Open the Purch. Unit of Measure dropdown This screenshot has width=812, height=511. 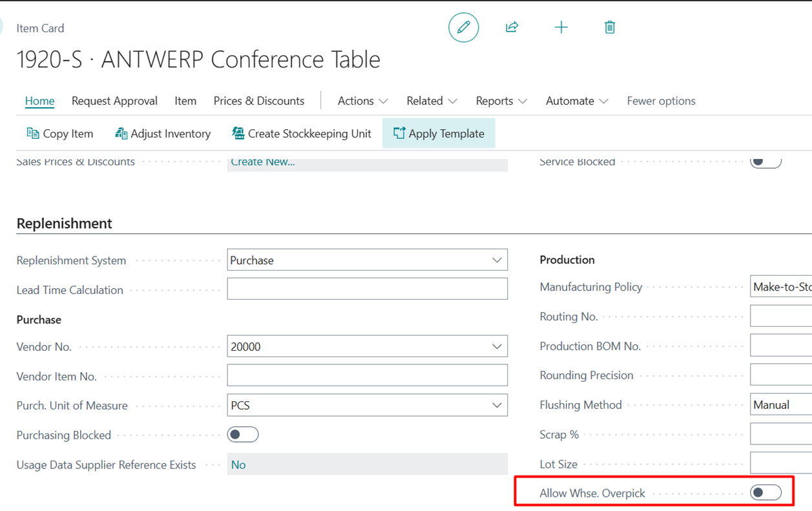coord(497,406)
